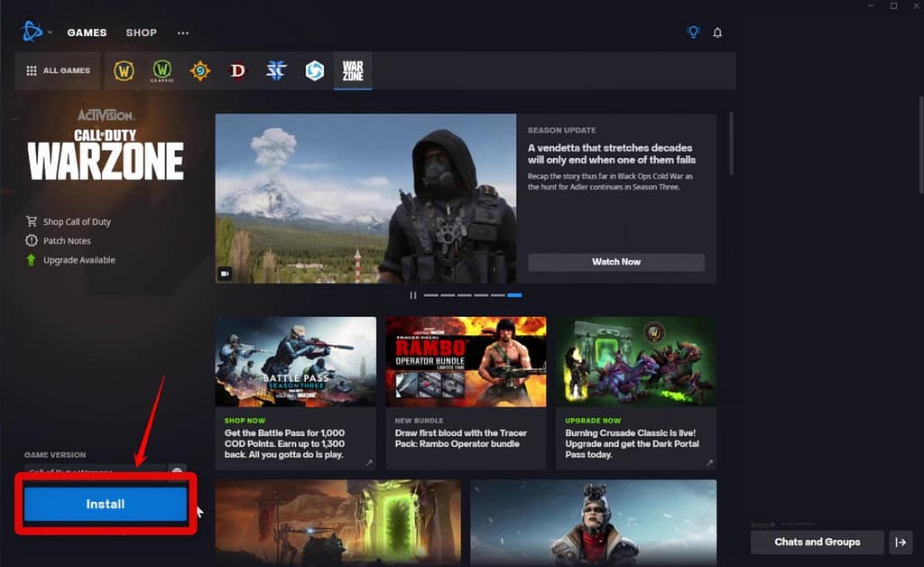Select the WoW Classic icon
This screenshot has height=567, width=924.
[162, 70]
